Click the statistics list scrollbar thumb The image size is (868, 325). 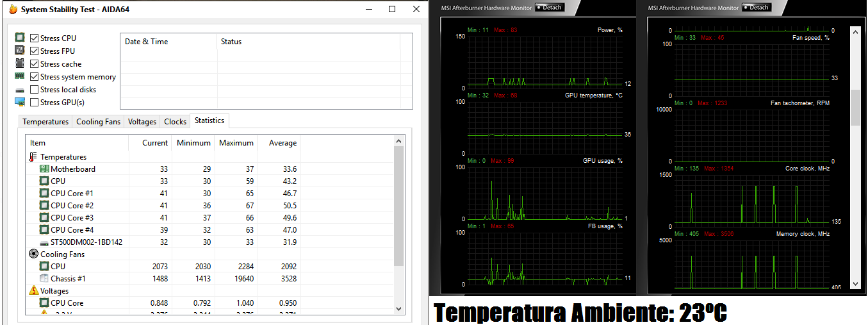(x=399, y=206)
